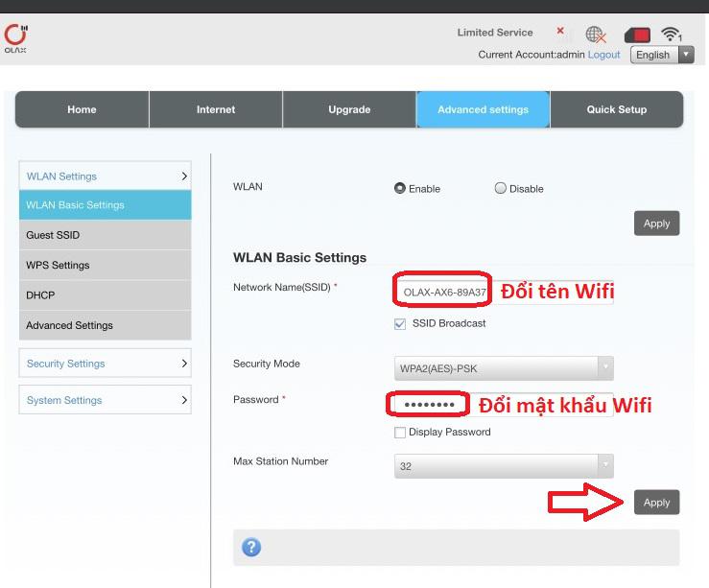The width and height of the screenshot is (709, 588).
Task: Select the WLAN Disable radio button
Action: [500, 189]
